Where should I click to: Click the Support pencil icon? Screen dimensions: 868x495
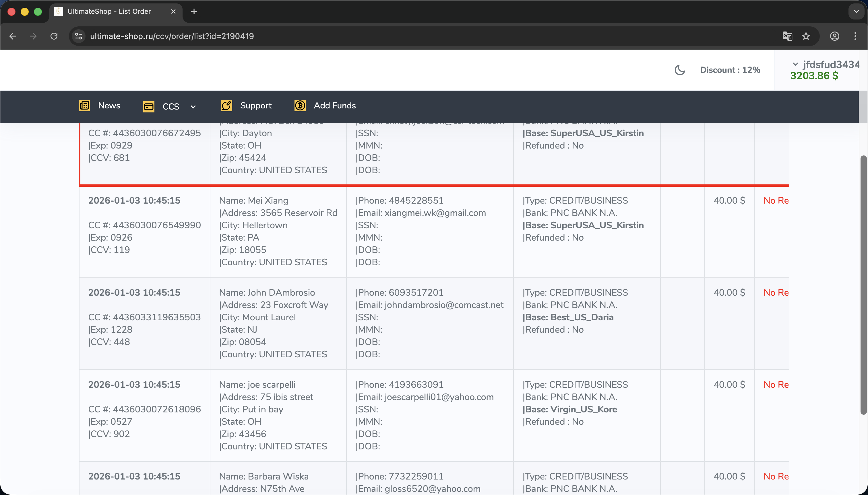(226, 106)
